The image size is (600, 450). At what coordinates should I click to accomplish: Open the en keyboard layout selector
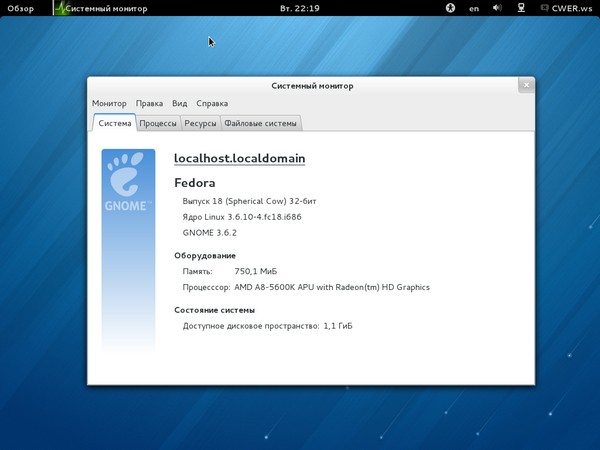(x=474, y=8)
